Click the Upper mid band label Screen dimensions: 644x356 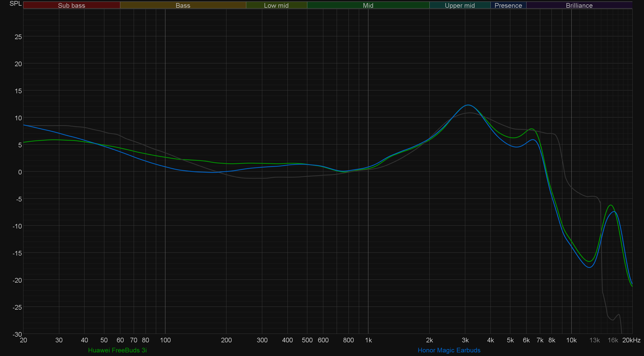460,5
